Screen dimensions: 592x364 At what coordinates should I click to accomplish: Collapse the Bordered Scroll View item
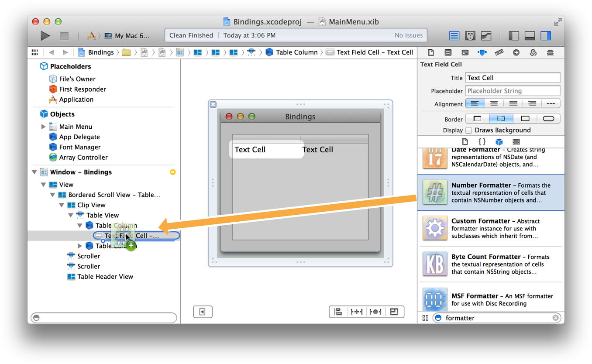tap(52, 195)
